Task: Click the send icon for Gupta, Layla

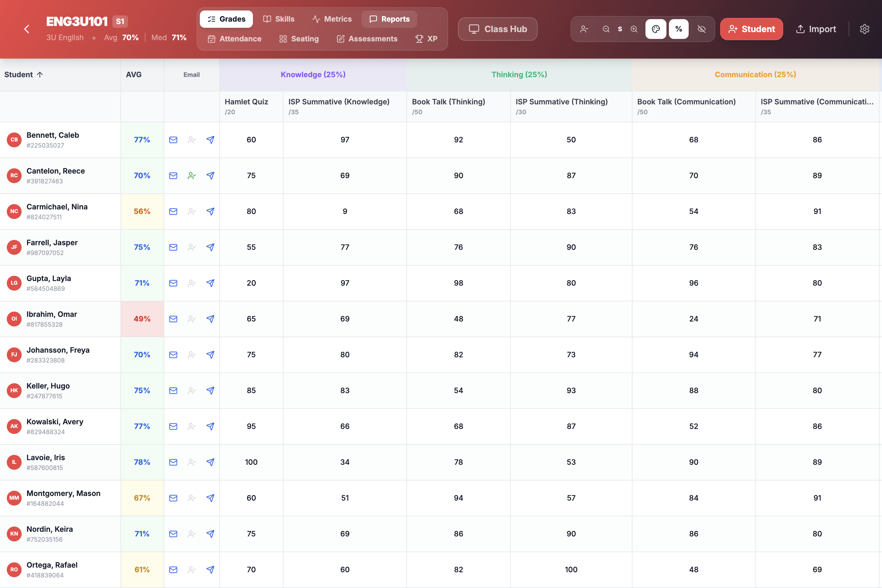Action: click(210, 283)
